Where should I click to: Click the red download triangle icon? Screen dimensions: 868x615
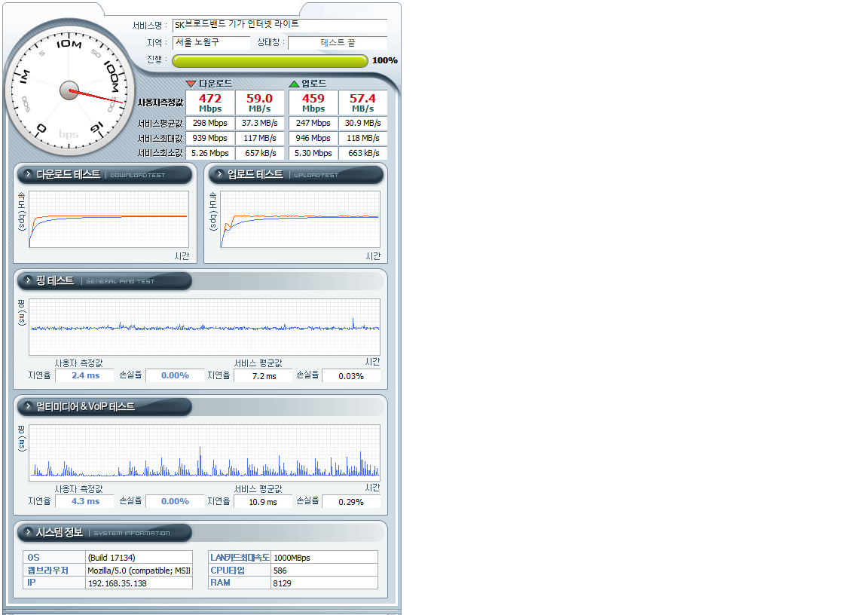tap(191, 84)
